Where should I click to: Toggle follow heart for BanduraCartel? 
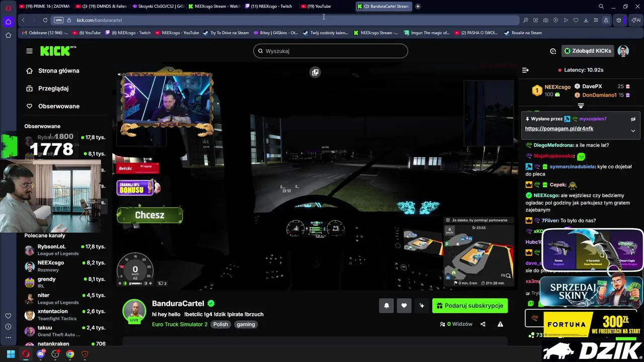(404, 306)
